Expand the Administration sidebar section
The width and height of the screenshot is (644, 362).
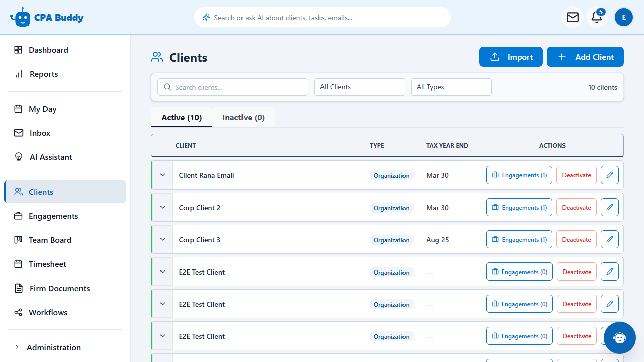(65, 347)
